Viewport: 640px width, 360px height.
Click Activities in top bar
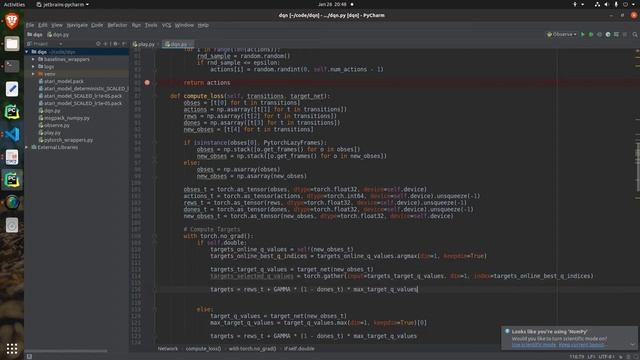point(14,4)
